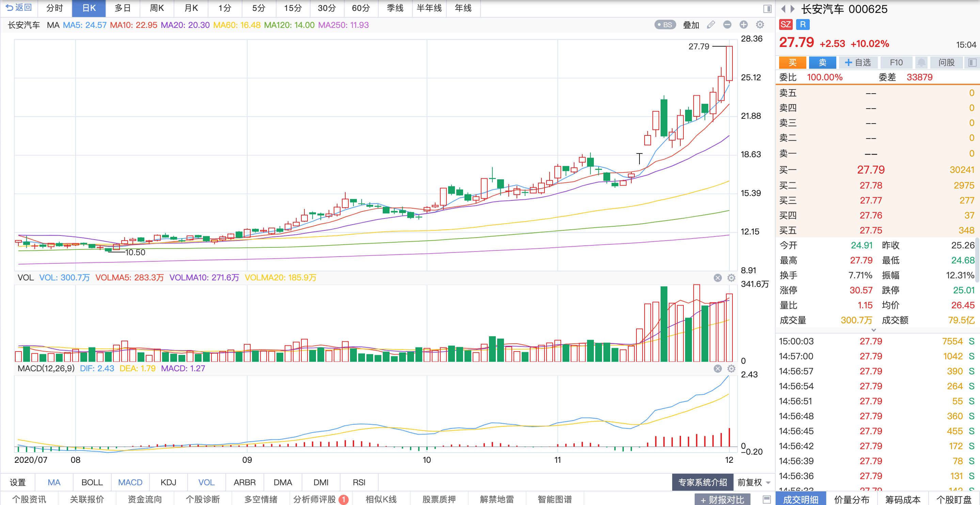Open the 筹码成本 tab
Viewport: 980px width, 505px height.
pyautogui.click(x=902, y=499)
